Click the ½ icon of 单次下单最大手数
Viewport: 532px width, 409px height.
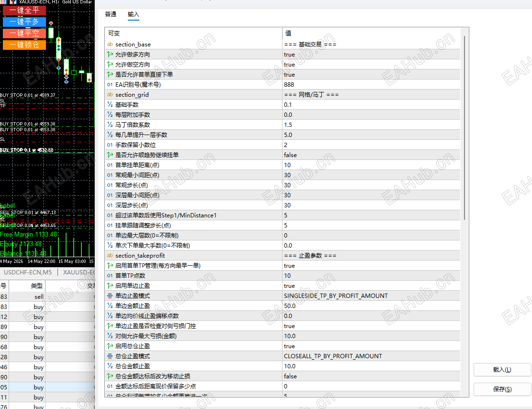(110, 245)
